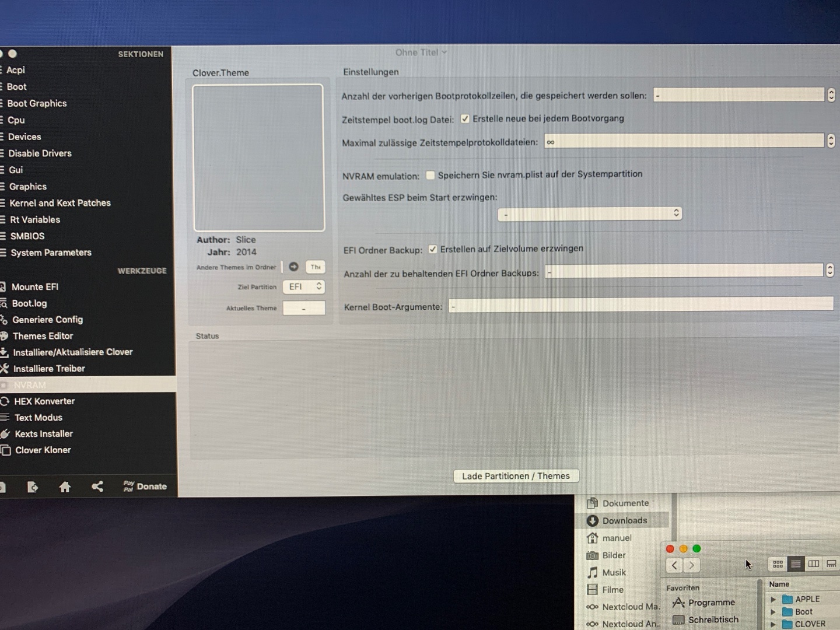Open Themes Editor palette icon

pyautogui.click(x=3, y=336)
